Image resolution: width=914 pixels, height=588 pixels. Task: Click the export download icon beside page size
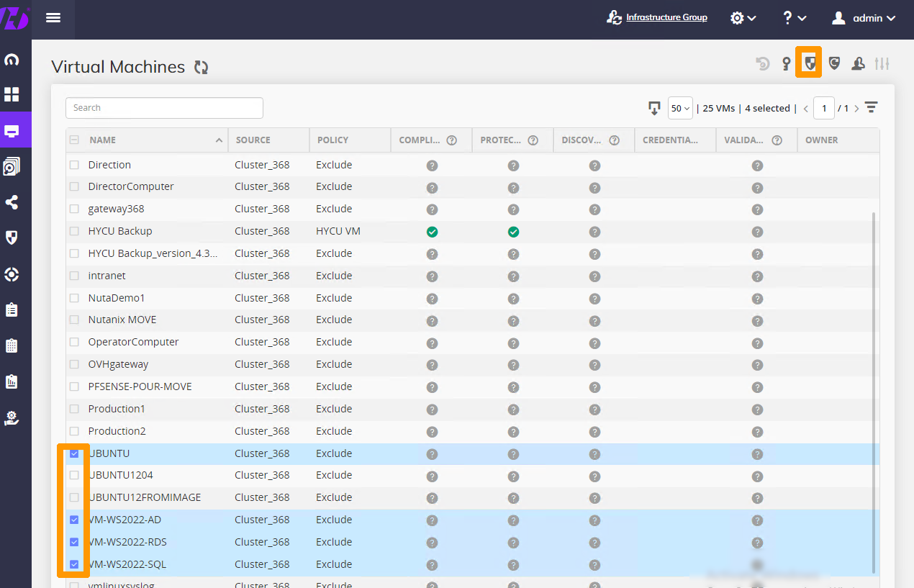[x=654, y=109]
